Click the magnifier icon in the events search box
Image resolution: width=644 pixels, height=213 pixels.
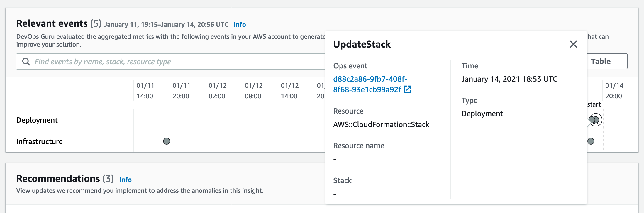pos(26,62)
